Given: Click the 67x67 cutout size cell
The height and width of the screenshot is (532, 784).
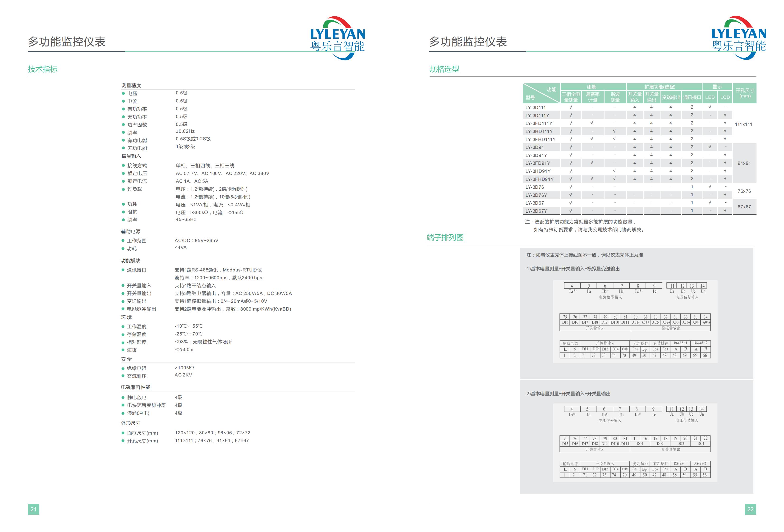Looking at the screenshot, I should [x=744, y=207].
